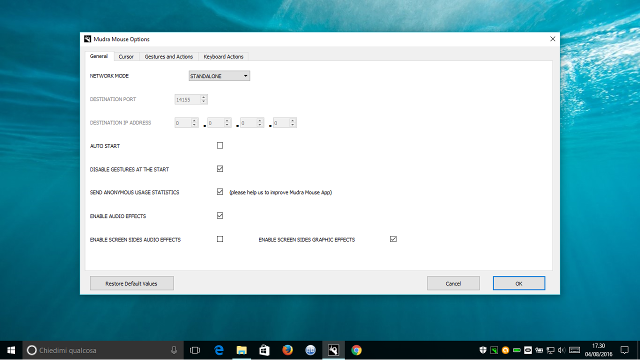Click the green battery tray icon

tap(517, 350)
